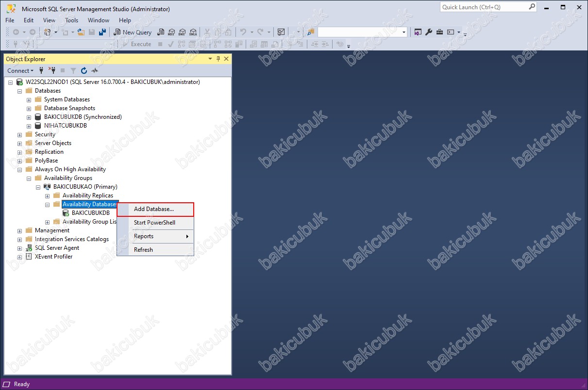Click the New Query toolbar button
The image size is (588, 390).
[x=133, y=32]
